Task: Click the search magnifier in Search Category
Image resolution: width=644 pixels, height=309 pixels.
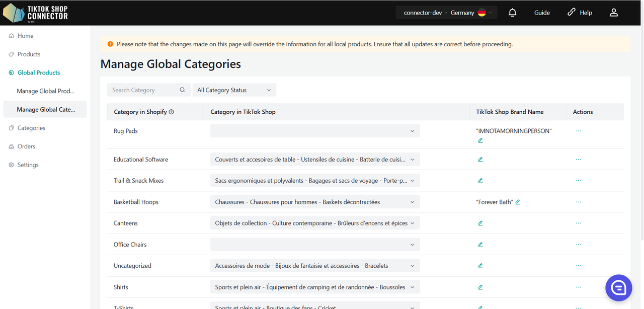Action: pyautogui.click(x=182, y=90)
